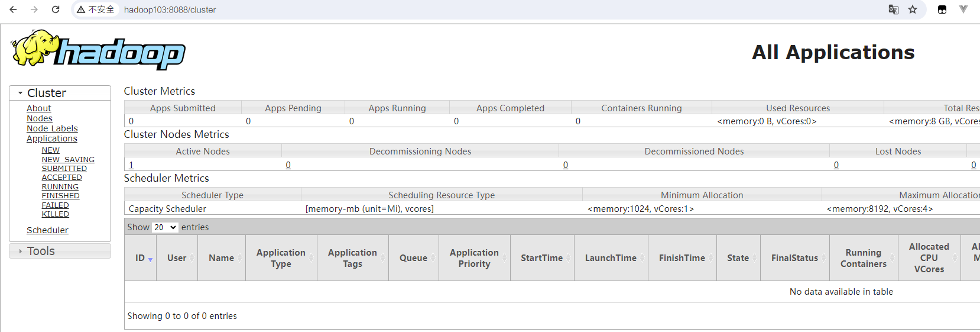Open the Scheduler link
This screenshot has height=332, width=980.
(x=47, y=230)
